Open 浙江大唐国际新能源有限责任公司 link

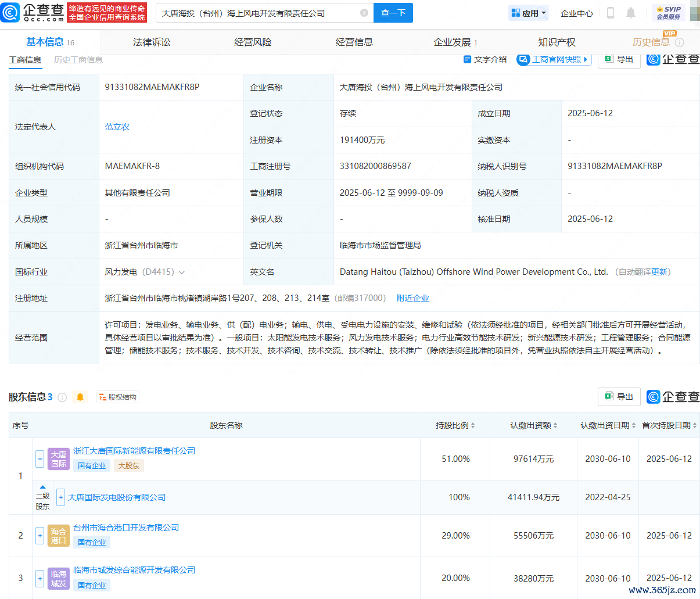tap(134, 451)
